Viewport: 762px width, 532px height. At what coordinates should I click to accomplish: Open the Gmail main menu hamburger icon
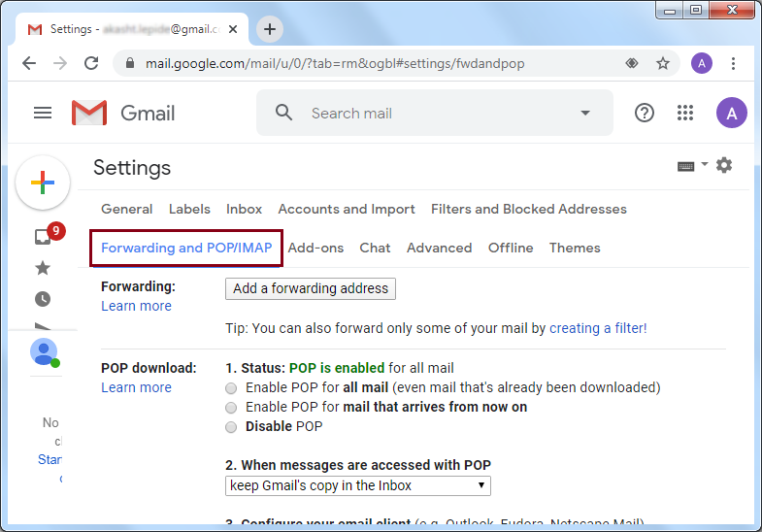click(43, 114)
